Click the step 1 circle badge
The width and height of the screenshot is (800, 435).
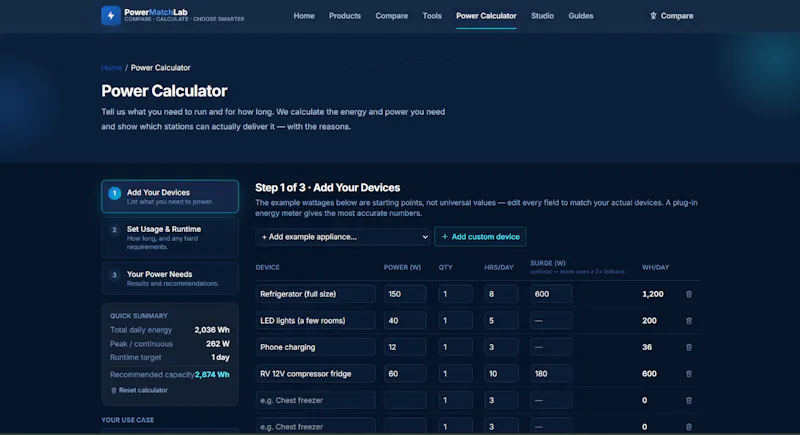pyautogui.click(x=114, y=193)
